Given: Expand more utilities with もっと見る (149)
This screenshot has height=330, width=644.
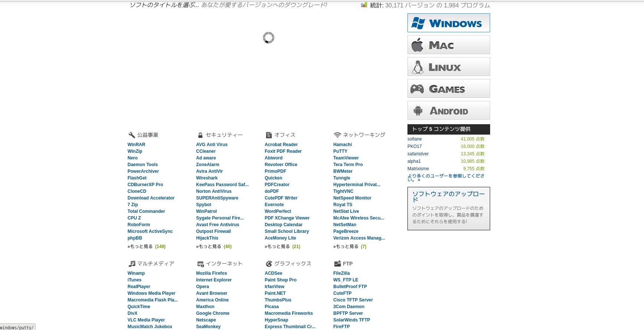Looking at the screenshot, I should click(x=146, y=247).
